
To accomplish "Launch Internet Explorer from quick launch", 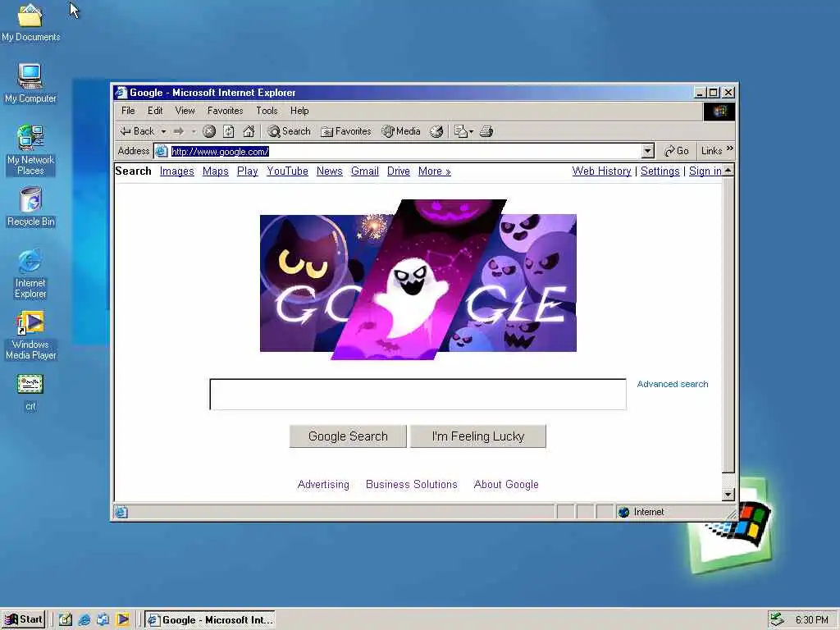I will coord(84,620).
